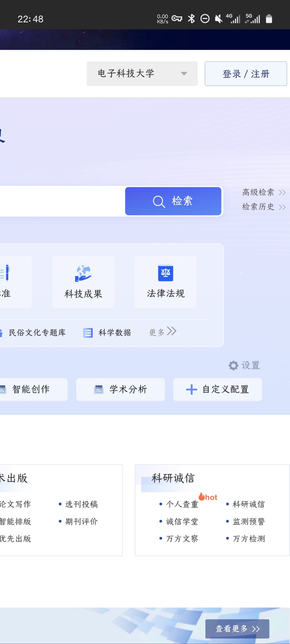
Task: Open the 法律法规 scales icon
Action: 165,273
